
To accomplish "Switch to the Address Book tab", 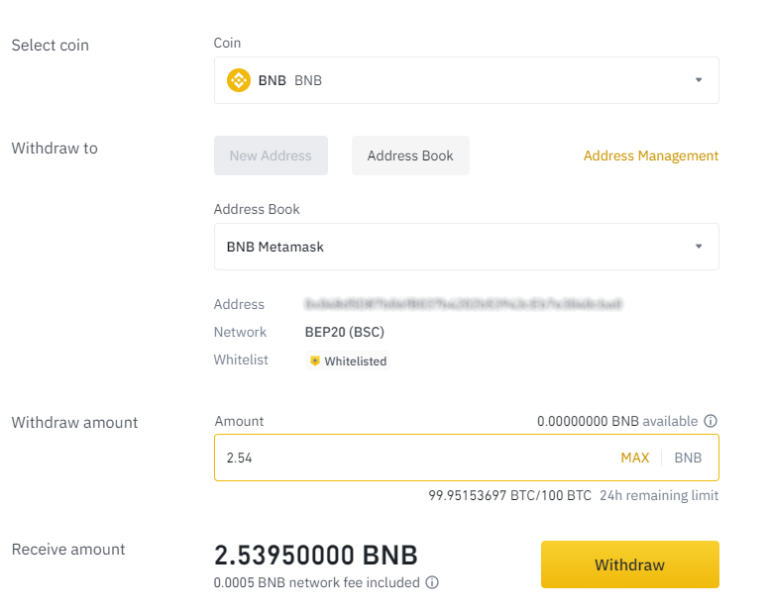I will (411, 156).
